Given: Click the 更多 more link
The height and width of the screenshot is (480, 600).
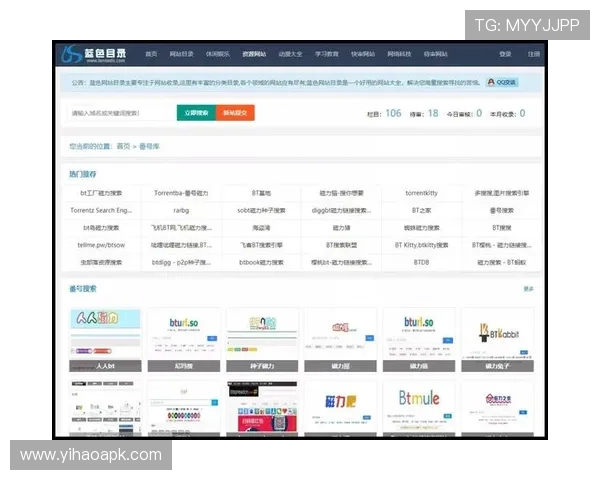Looking at the screenshot, I should tap(528, 289).
